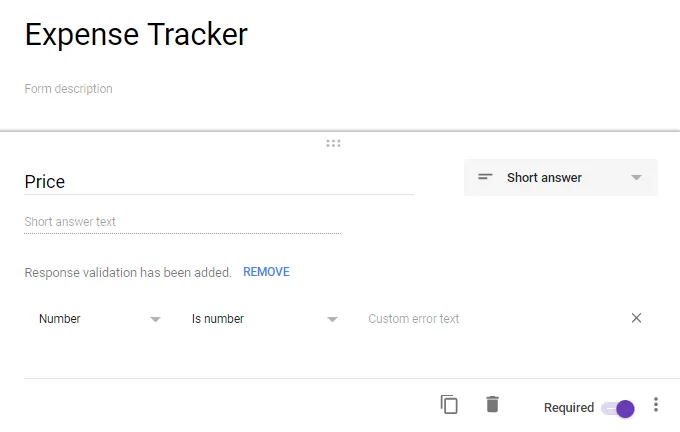
Task: Click the Price question title field
Action: (218, 182)
